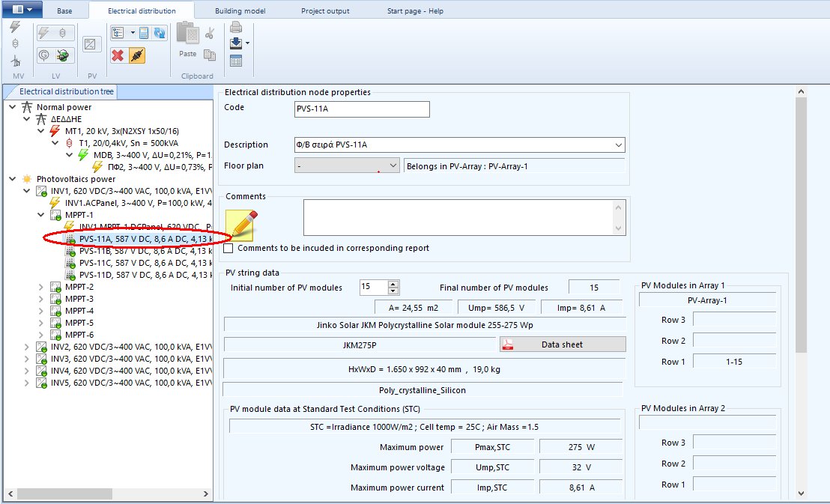Screen dimensions: 830x504
Task: Click the print icon in the ribbon
Action: tap(236, 27)
